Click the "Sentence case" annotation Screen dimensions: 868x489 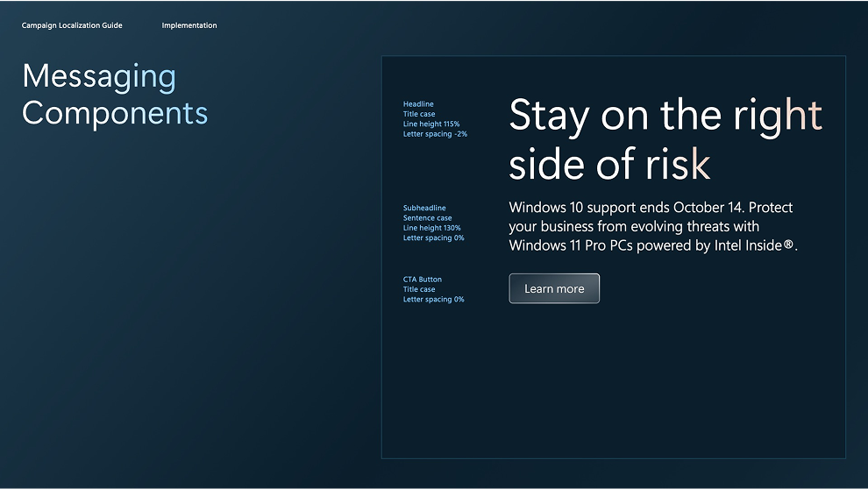point(427,218)
